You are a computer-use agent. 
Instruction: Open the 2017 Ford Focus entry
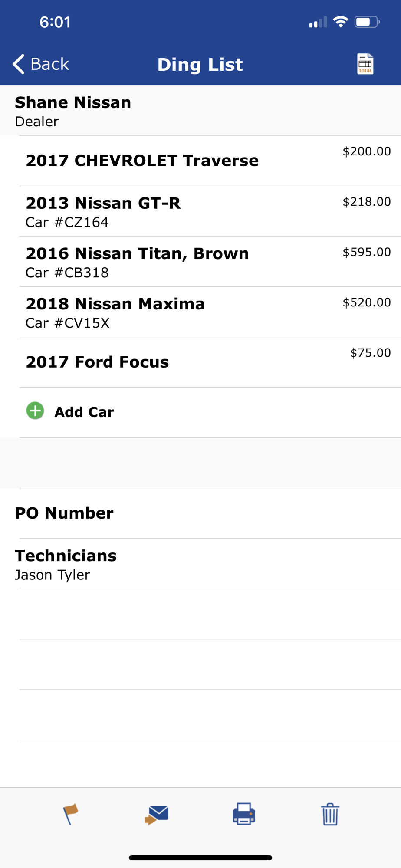point(97,362)
